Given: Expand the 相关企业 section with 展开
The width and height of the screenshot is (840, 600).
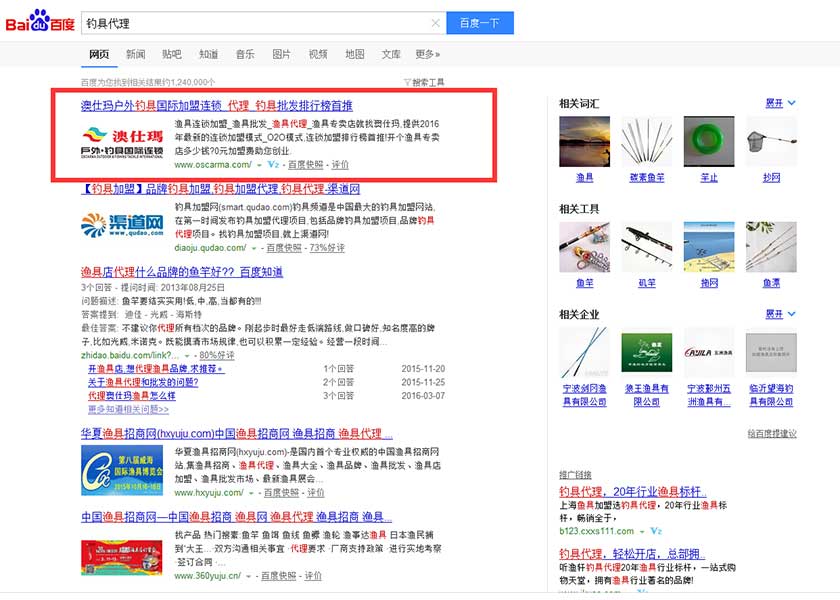Looking at the screenshot, I should 780,313.
